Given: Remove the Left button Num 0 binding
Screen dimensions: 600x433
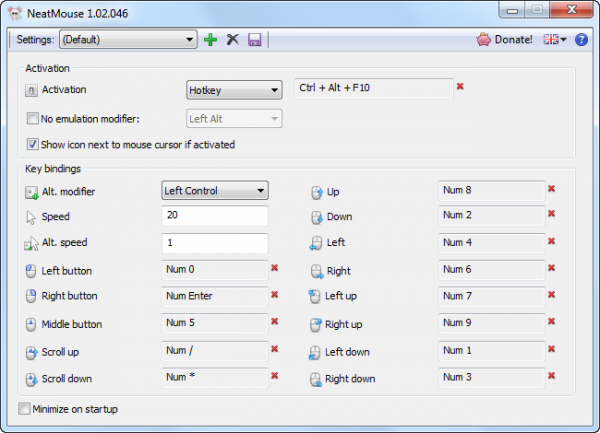Looking at the screenshot, I should (x=274, y=268).
